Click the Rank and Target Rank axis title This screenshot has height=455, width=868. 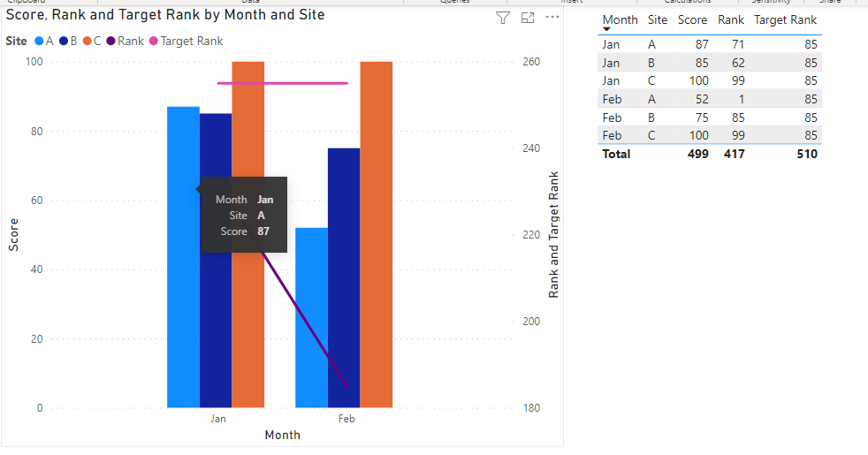(553, 235)
